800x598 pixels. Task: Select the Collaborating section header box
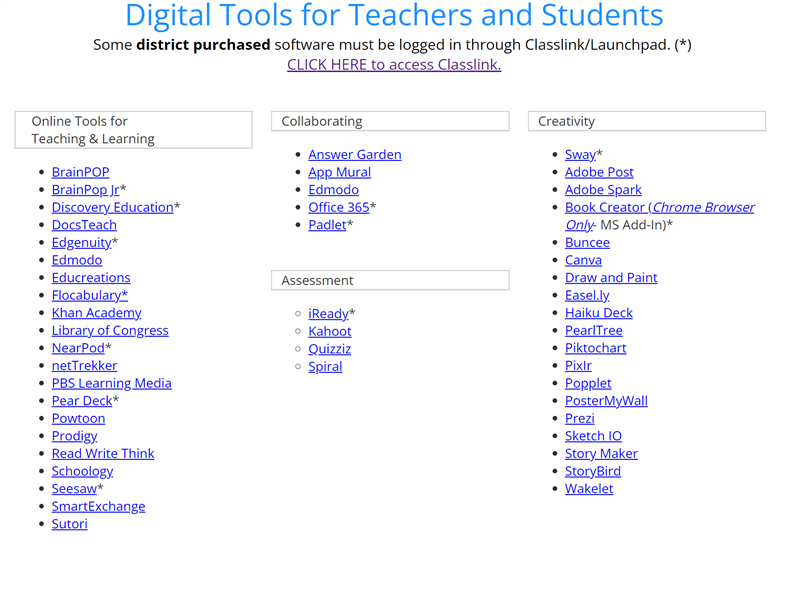(x=390, y=121)
